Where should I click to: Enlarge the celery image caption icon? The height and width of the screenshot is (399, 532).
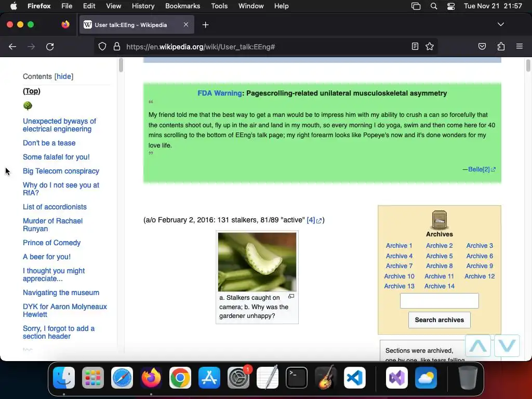291,296
